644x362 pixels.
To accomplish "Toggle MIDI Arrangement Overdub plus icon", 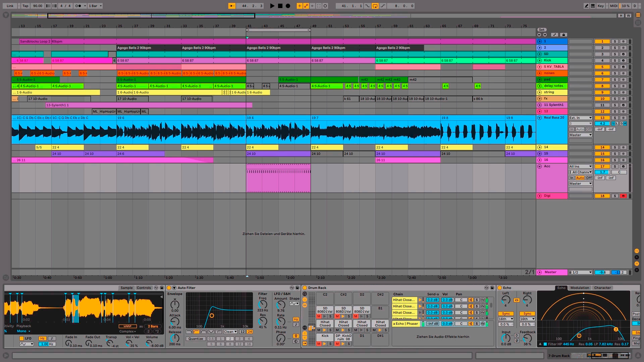I will coord(300,6).
